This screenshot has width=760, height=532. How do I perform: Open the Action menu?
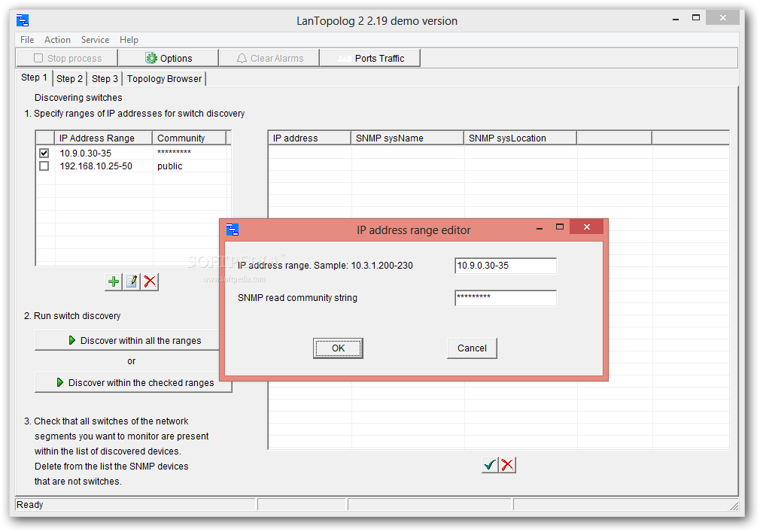click(x=57, y=40)
